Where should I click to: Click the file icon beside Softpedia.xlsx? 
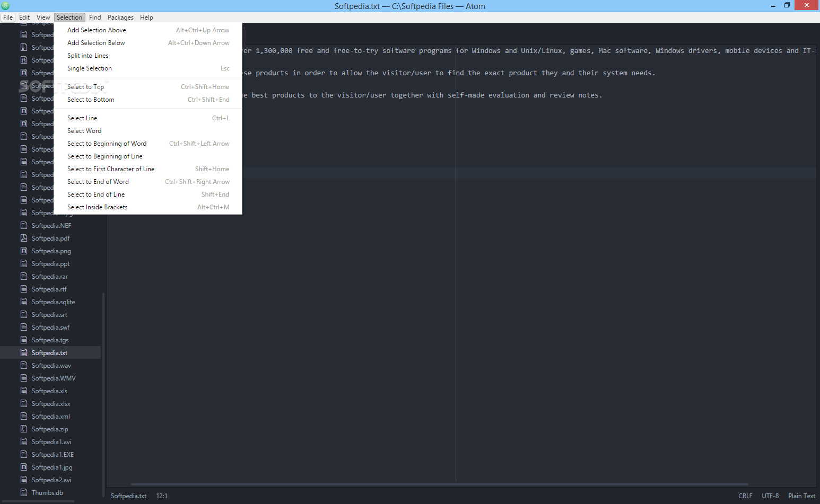24,403
